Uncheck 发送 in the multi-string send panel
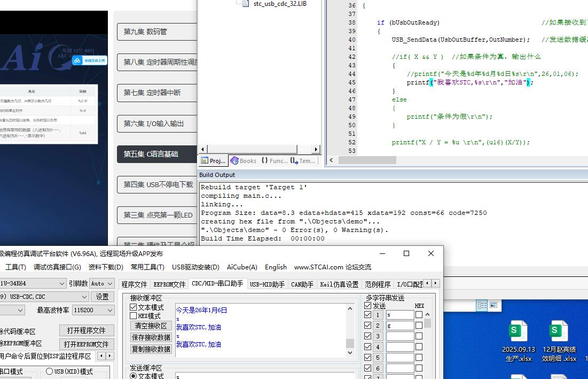Viewport: 588px width, 379px height. pos(367,306)
